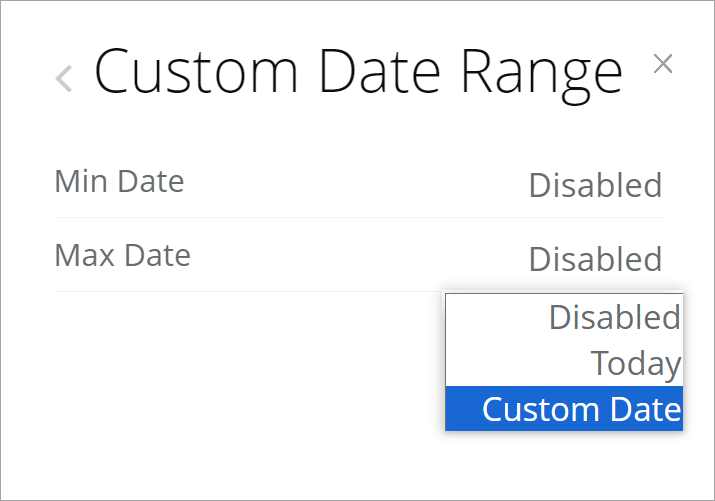Image resolution: width=715 pixels, height=501 pixels.
Task: Dismiss the dialog with the X icon
Action: click(662, 64)
